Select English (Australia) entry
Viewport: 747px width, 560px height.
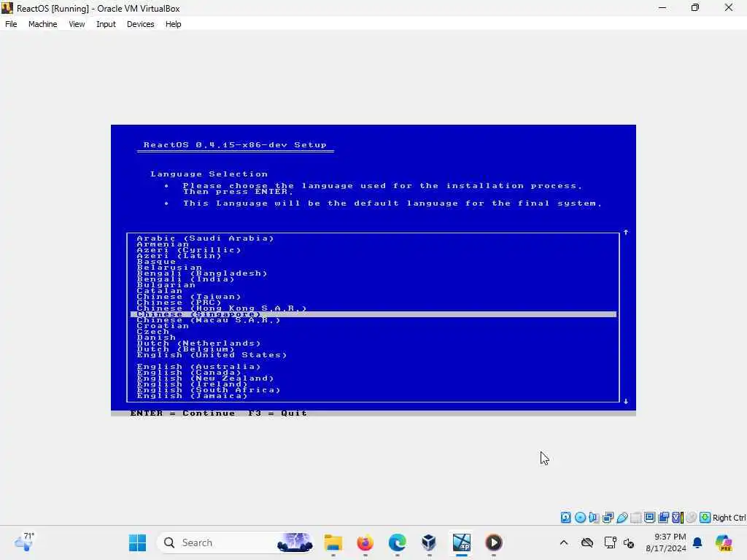[x=198, y=367]
